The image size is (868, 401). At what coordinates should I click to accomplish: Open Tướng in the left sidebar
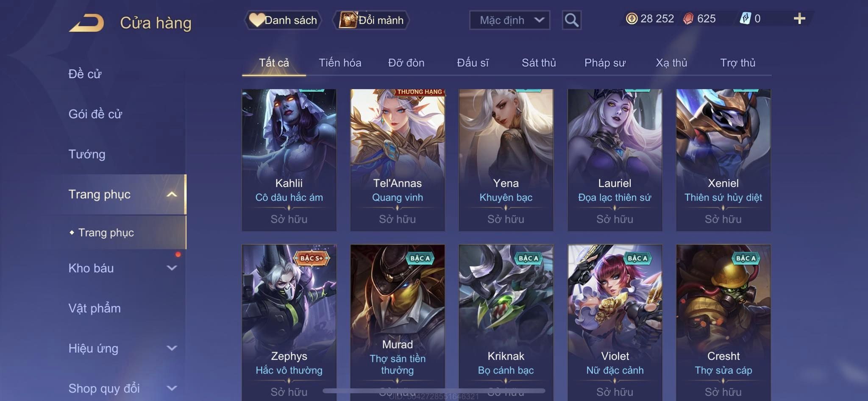point(87,154)
